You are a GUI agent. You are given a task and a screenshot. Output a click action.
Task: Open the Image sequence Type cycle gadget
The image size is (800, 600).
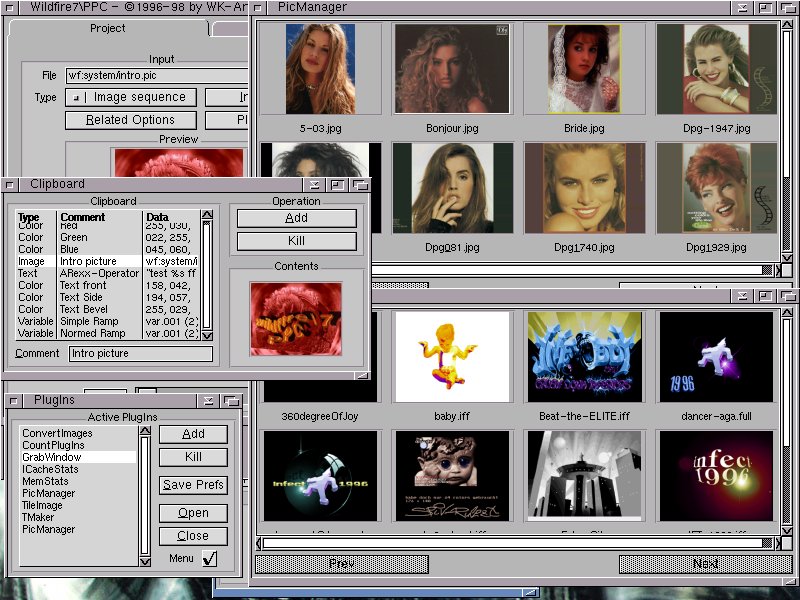(130, 97)
